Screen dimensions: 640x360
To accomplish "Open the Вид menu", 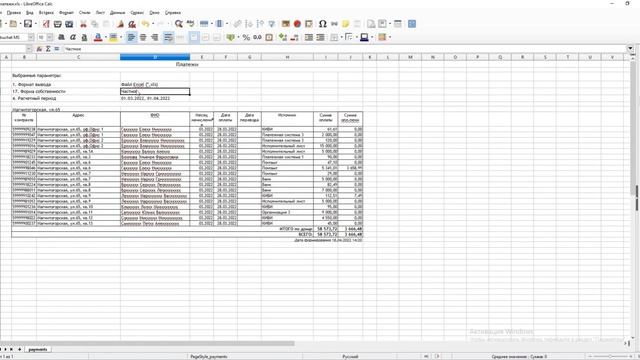I will tap(30, 13).
